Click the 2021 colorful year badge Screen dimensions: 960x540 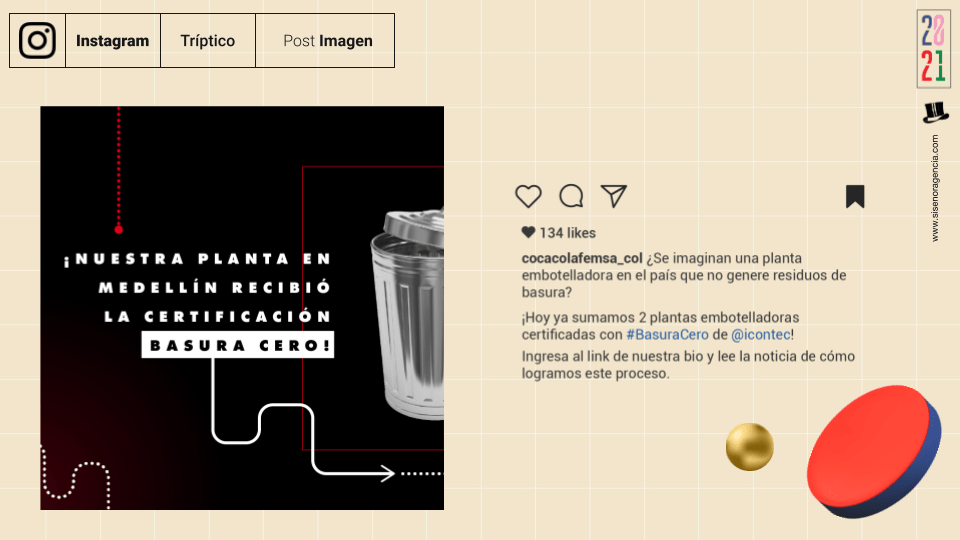934,48
